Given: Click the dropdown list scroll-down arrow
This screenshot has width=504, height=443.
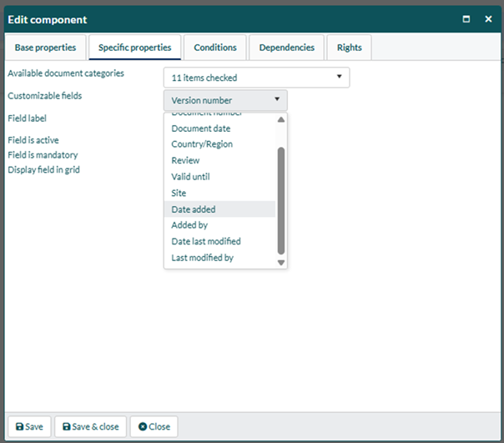Looking at the screenshot, I should coord(281,263).
